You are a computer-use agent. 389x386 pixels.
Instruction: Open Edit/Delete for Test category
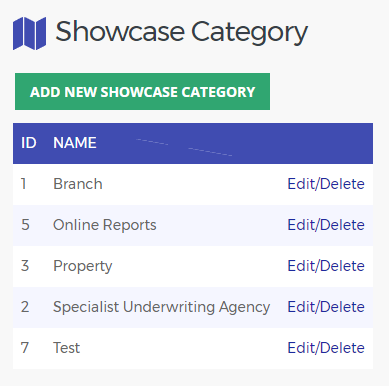tap(326, 348)
